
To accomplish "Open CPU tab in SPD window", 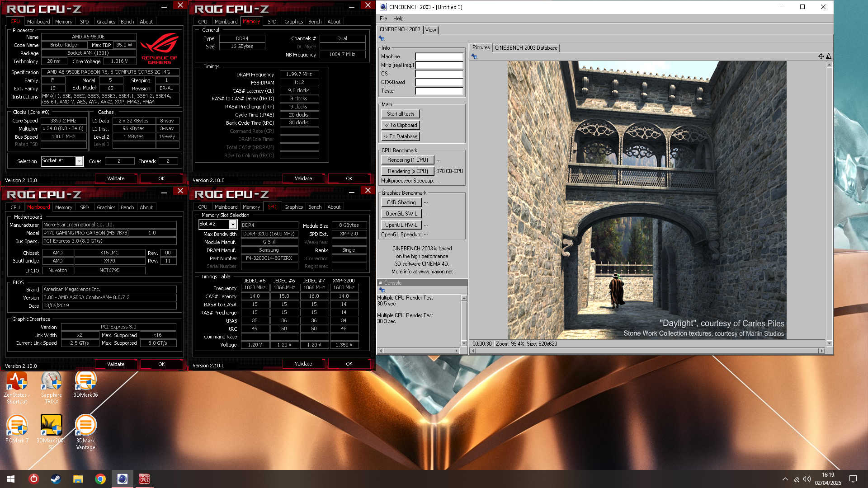I will (203, 207).
